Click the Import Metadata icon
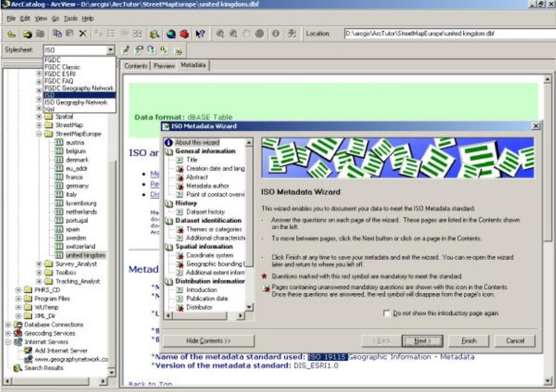Image resolution: width=556 pixels, height=392 pixels. tap(164, 50)
